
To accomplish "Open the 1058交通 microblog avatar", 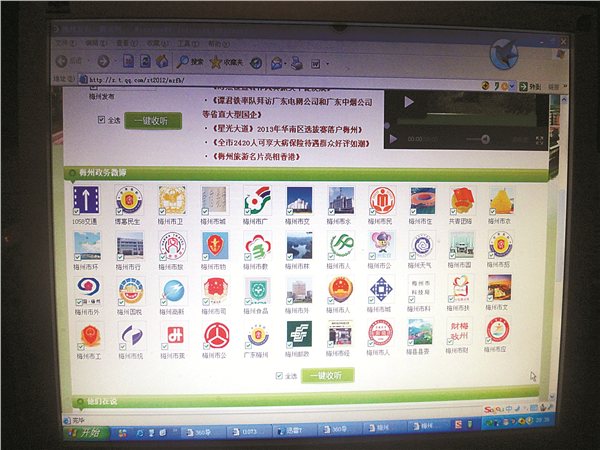I will [x=86, y=200].
